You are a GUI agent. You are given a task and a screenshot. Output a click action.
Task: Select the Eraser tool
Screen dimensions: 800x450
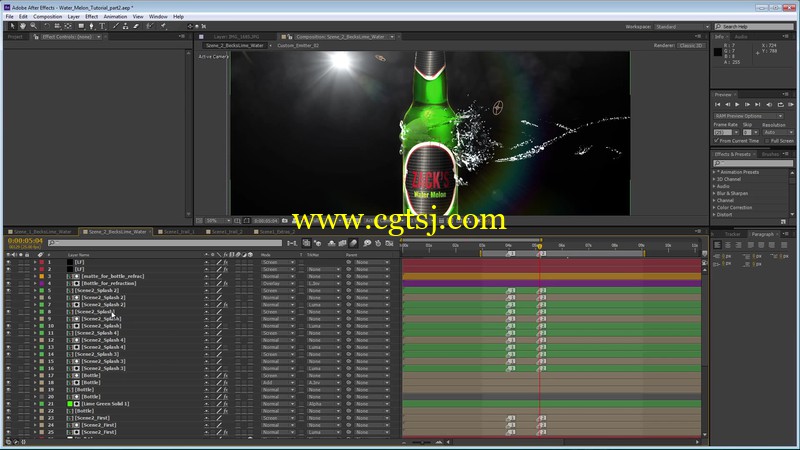click(x=136, y=26)
